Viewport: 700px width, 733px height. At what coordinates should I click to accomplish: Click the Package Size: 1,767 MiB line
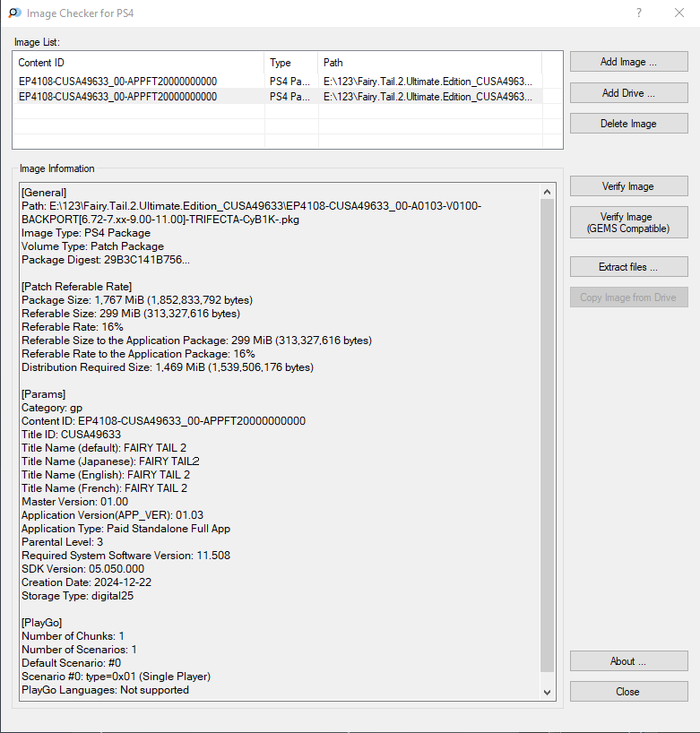(x=137, y=300)
